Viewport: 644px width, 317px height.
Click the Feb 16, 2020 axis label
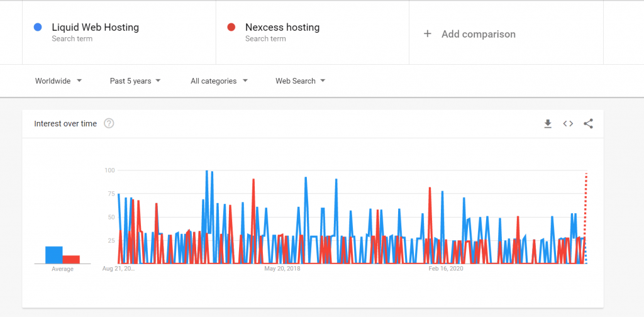tap(446, 269)
